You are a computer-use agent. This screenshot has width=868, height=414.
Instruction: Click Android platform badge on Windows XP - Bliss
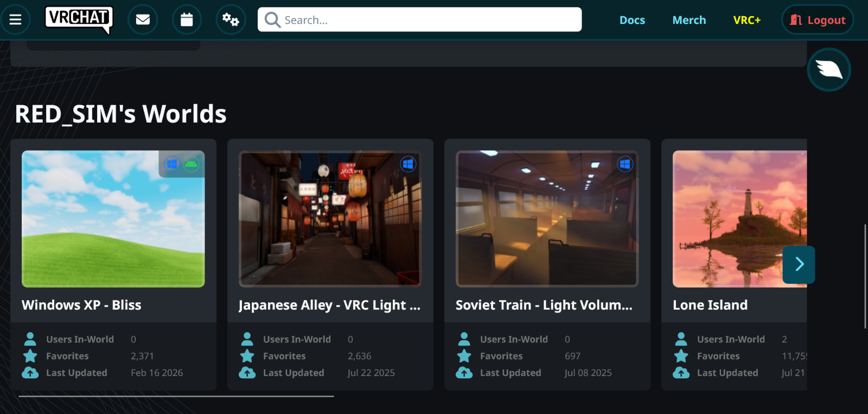[192, 164]
